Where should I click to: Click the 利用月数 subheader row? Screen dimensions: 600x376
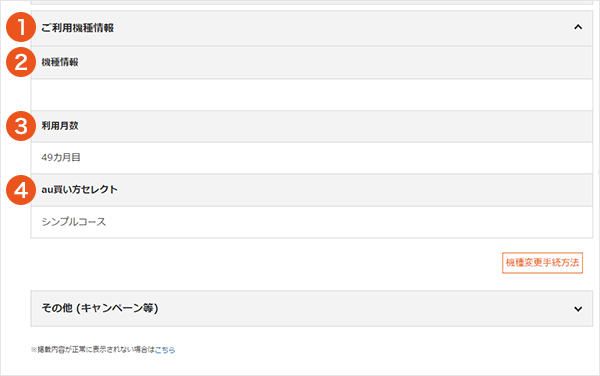coord(311,126)
